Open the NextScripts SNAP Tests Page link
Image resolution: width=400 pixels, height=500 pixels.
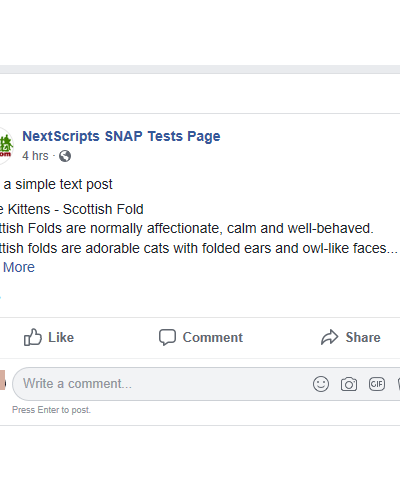tap(121, 136)
